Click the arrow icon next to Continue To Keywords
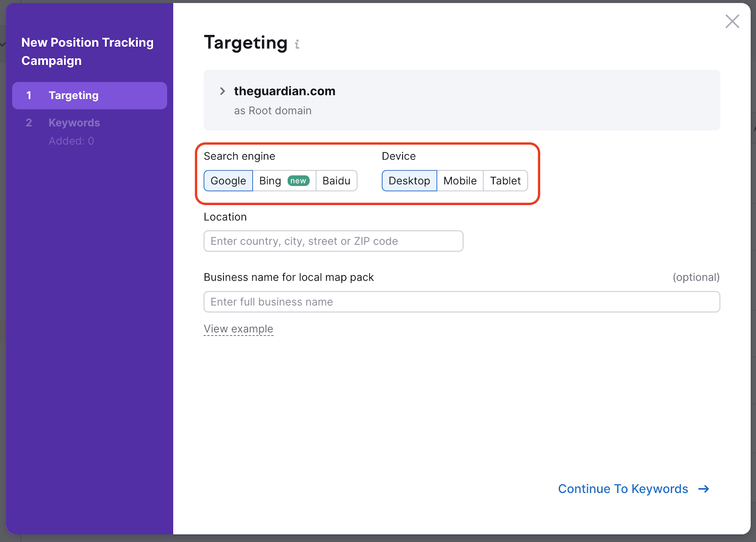 point(704,489)
